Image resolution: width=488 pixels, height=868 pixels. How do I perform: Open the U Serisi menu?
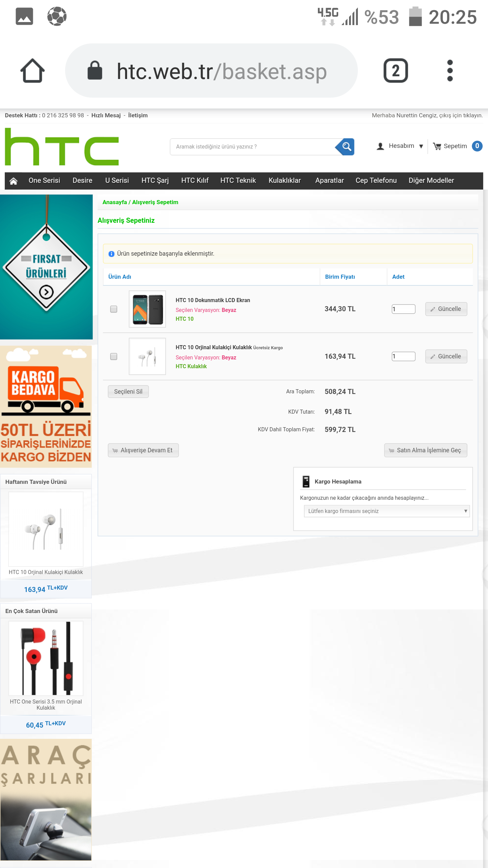click(117, 180)
